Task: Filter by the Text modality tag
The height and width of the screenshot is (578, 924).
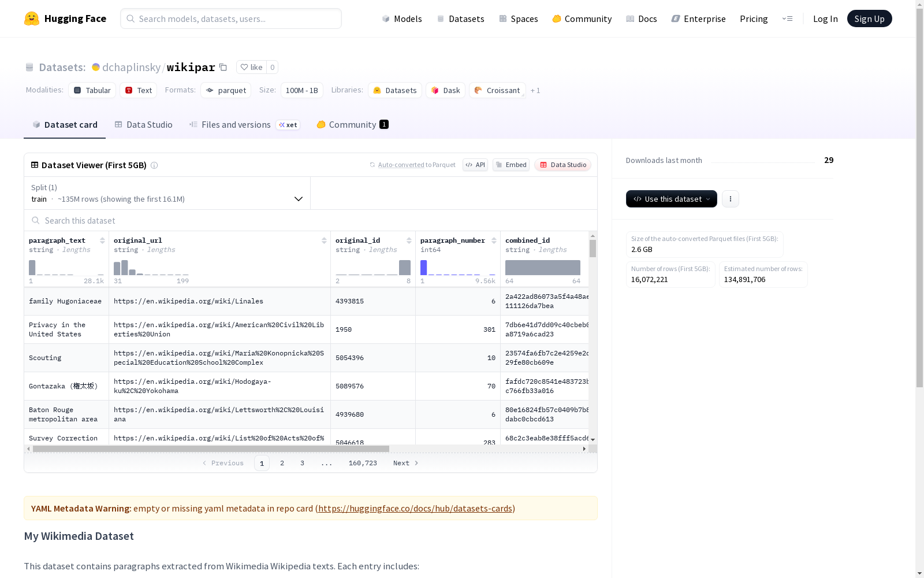Action: [x=139, y=90]
